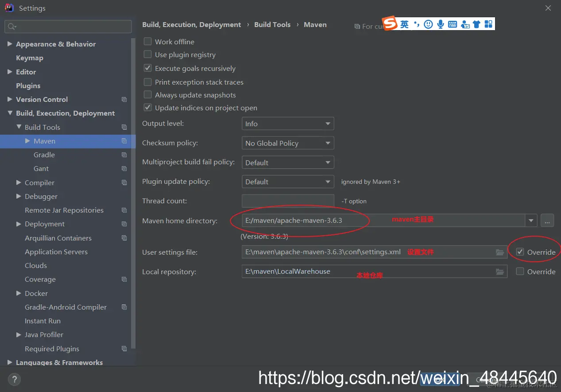Click the help question mark icon
This screenshot has width=561, height=392.
[x=14, y=380]
